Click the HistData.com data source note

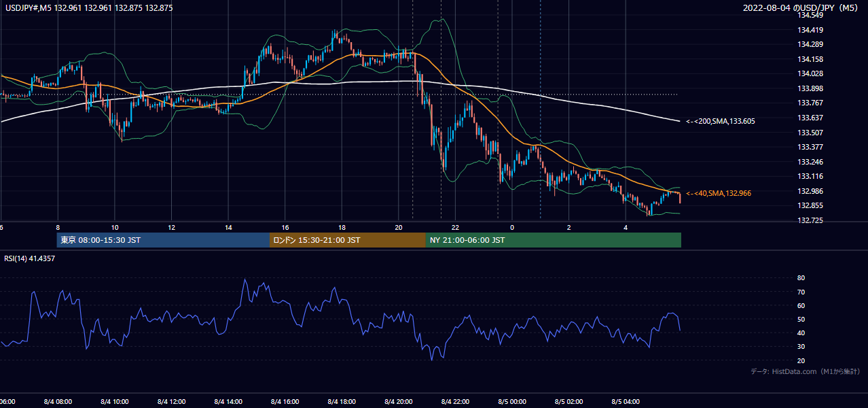tap(806, 372)
